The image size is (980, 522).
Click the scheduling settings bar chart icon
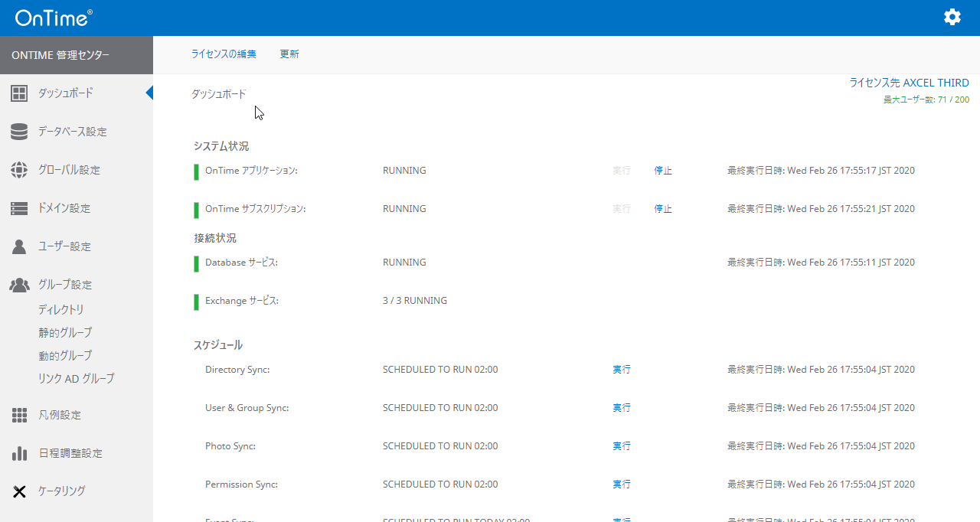pos(19,453)
